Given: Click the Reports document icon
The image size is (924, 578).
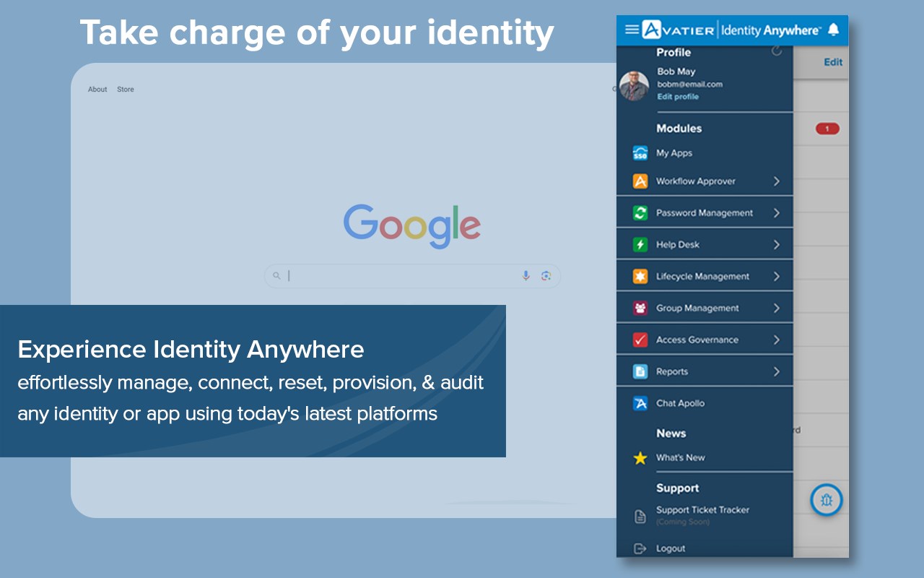Looking at the screenshot, I should point(640,372).
